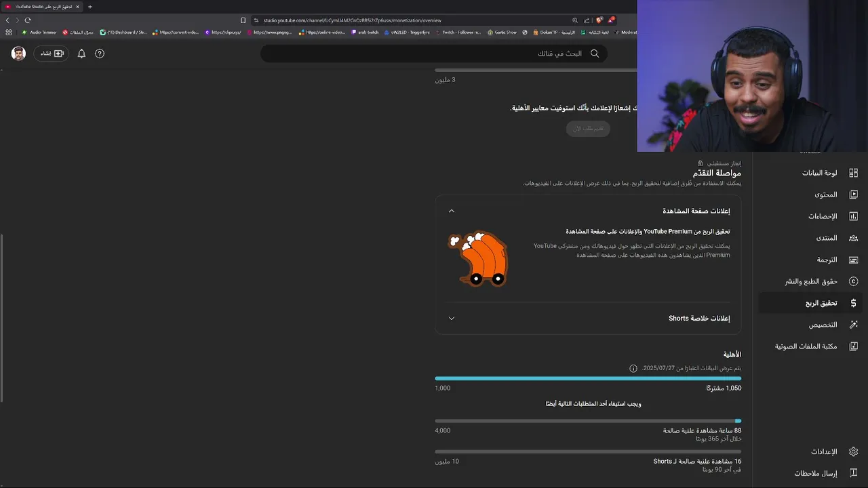The width and height of the screenshot is (868, 488).
Task: Click the 1,050 subscribers progress bar
Action: click(x=588, y=378)
